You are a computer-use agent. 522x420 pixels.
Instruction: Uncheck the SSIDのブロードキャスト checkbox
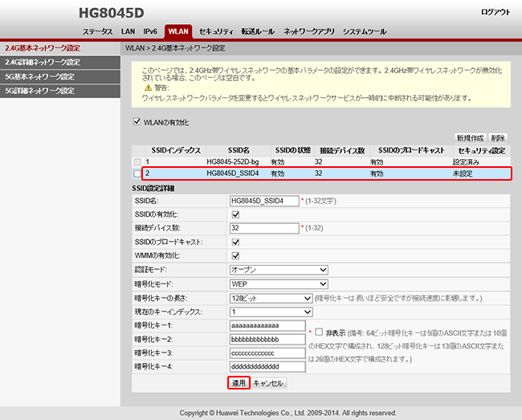[235, 242]
